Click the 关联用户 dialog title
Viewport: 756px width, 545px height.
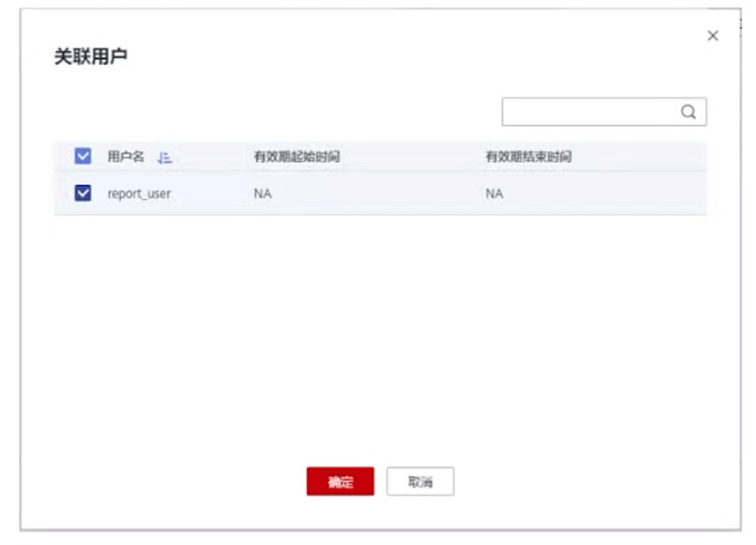(x=90, y=57)
